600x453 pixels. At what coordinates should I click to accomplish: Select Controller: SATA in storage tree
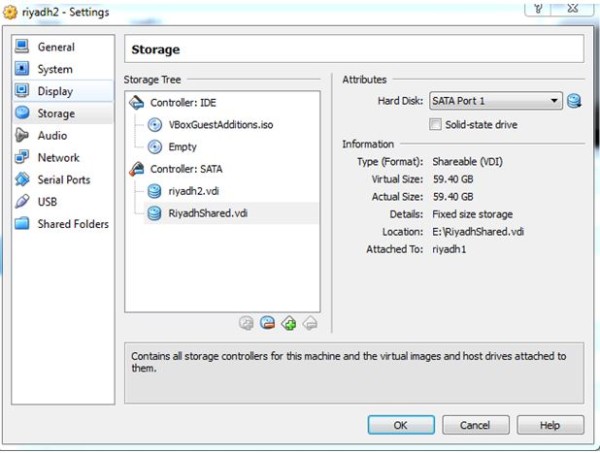(186, 169)
